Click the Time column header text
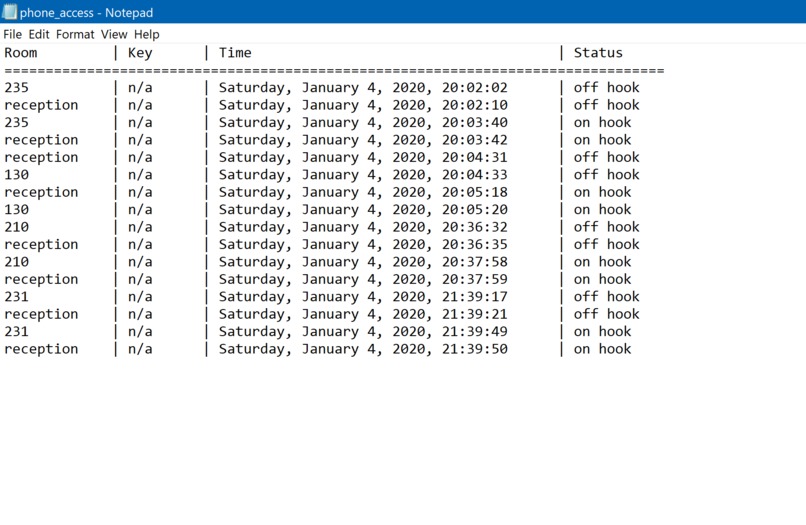806x525 pixels. (x=235, y=52)
